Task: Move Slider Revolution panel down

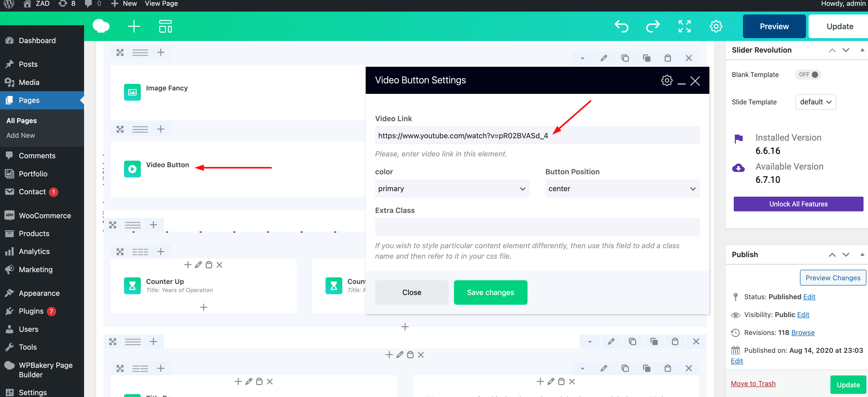Action: tap(845, 50)
